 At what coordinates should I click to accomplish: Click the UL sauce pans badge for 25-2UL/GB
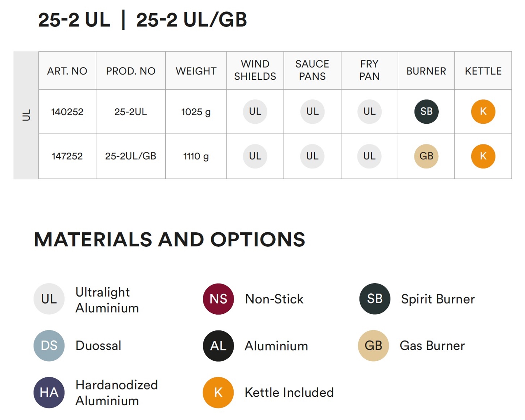(x=312, y=156)
